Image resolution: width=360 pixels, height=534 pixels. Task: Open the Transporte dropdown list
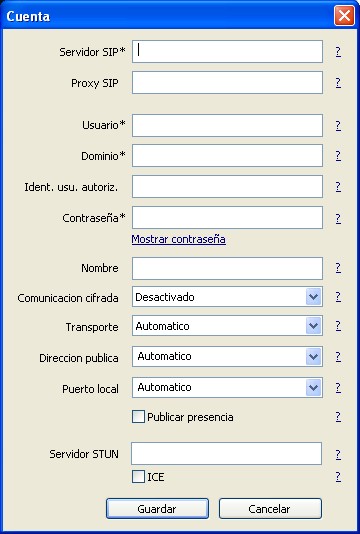(x=313, y=326)
